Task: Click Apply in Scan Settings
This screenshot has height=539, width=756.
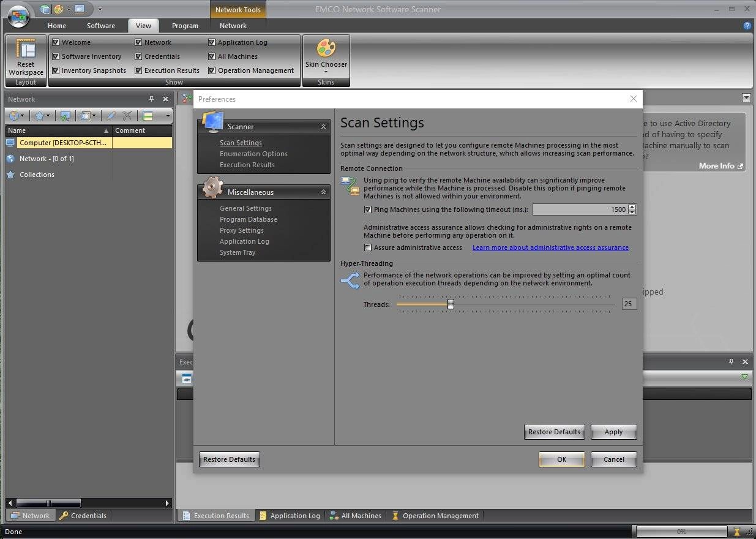Action: 614,432
